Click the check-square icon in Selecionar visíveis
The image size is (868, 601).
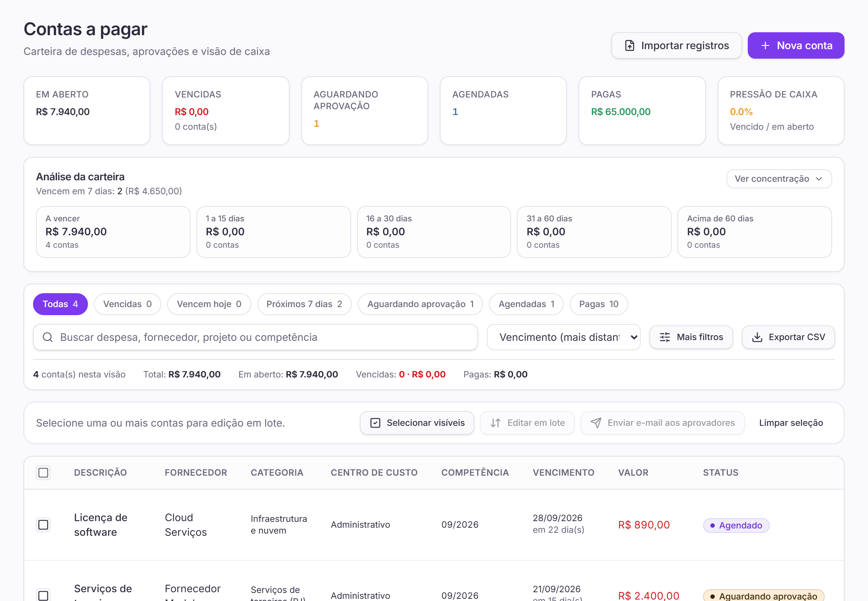[x=375, y=423]
